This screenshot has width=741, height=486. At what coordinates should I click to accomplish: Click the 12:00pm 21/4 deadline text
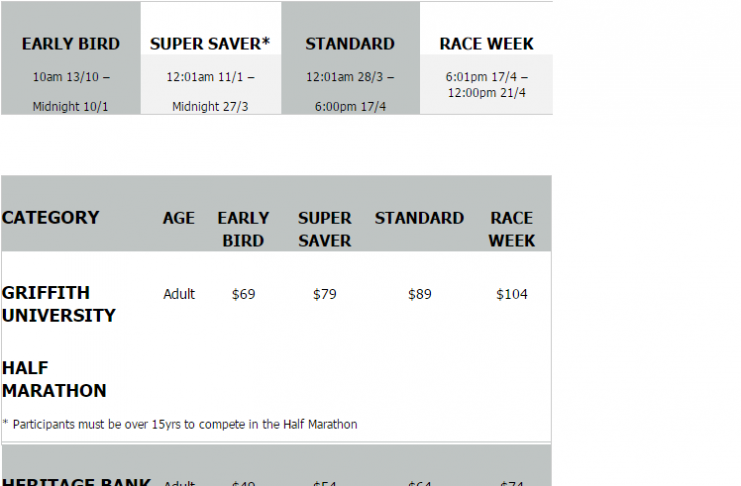(486, 93)
